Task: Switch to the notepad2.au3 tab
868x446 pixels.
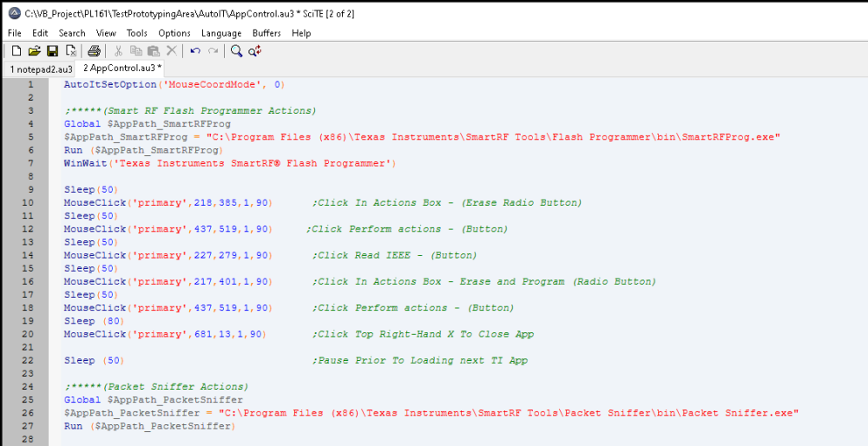Action: [39, 68]
